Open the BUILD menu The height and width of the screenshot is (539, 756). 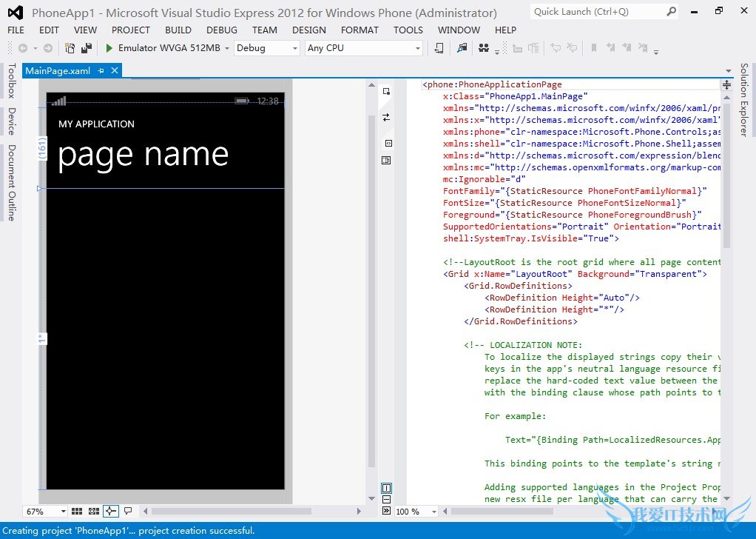tap(178, 30)
